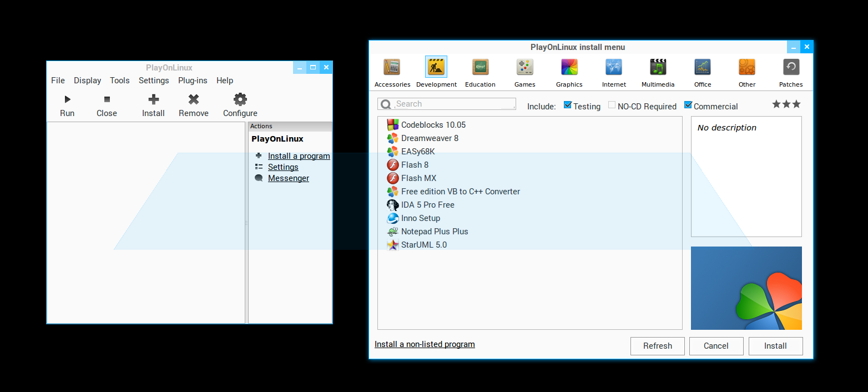
Task: Click the star rating indicator
Action: [x=786, y=104]
